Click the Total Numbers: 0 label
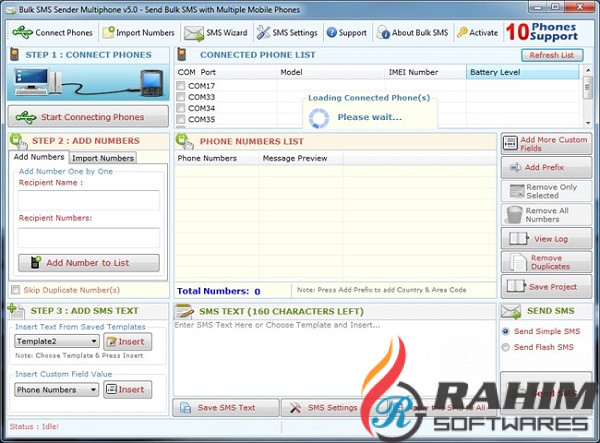600x443 pixels. point(218,291)
